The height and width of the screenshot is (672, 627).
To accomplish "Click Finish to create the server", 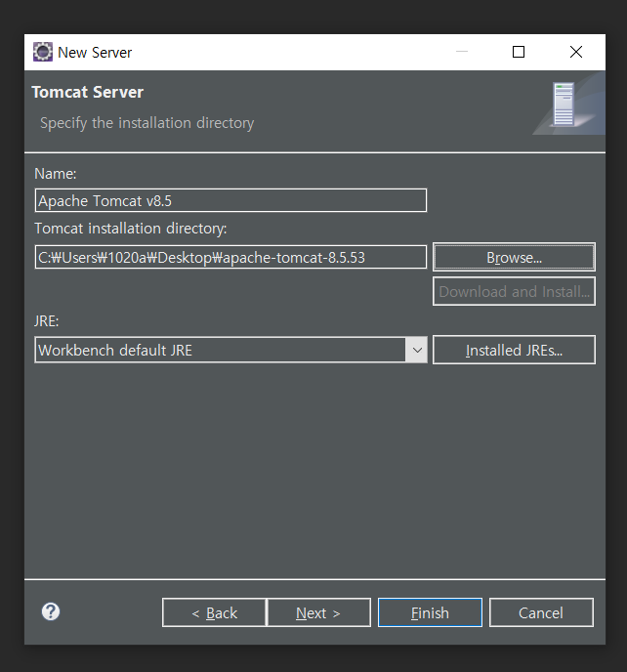I will [430, 612].
